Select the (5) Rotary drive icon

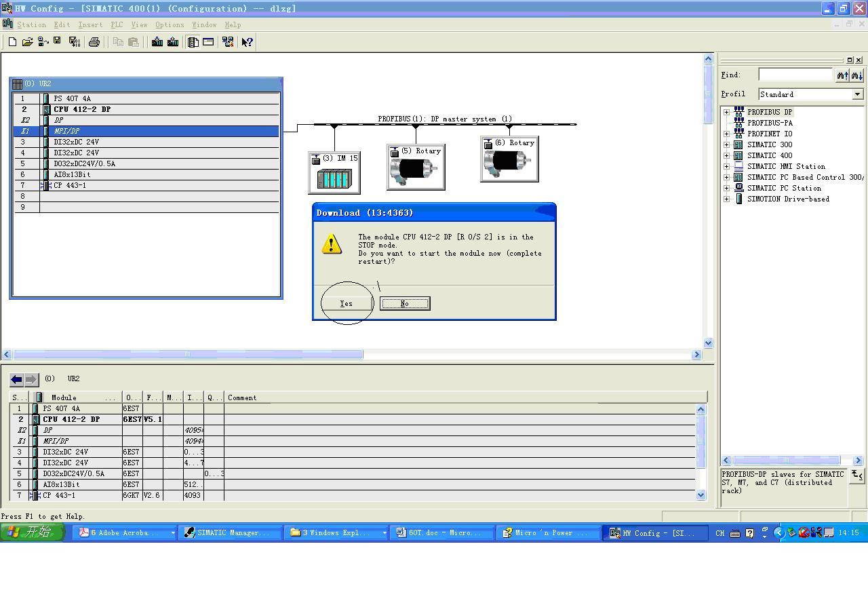(x=416, y=167)
